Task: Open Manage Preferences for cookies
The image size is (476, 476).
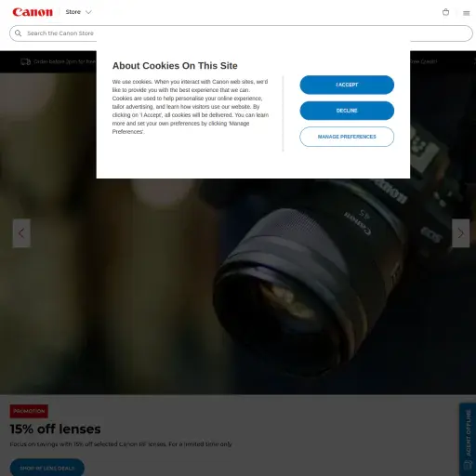Action: coord(347,137)
